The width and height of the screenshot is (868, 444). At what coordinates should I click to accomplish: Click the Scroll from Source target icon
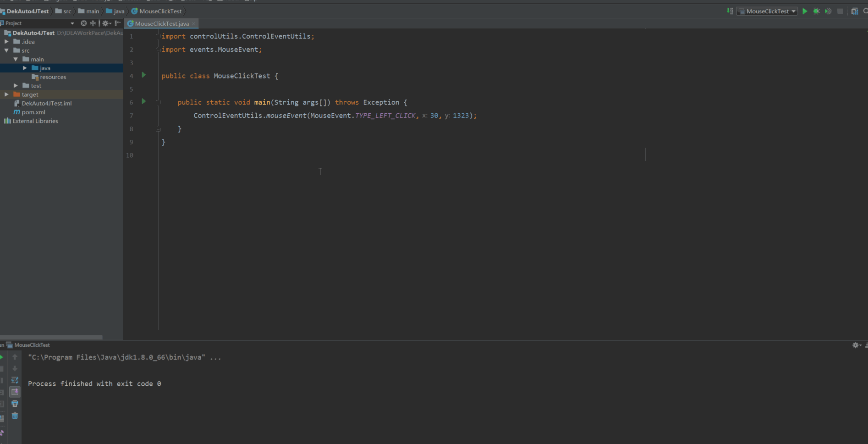[83, 23]
